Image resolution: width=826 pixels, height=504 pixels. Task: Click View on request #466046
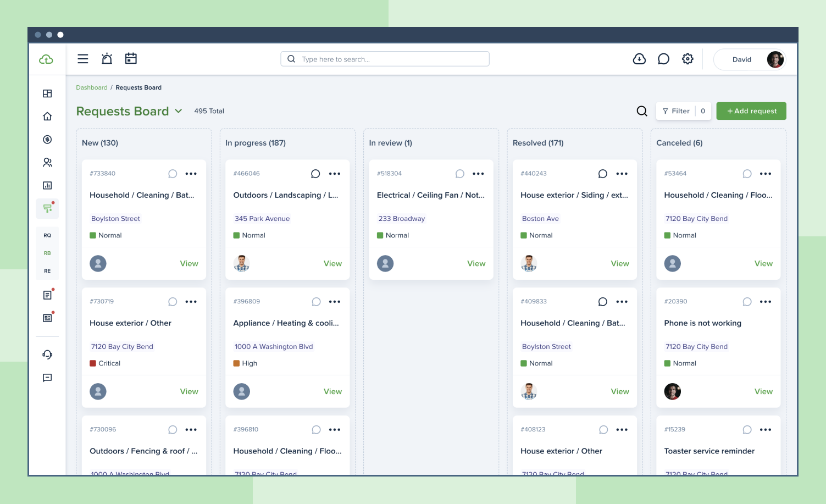[332, 264]
